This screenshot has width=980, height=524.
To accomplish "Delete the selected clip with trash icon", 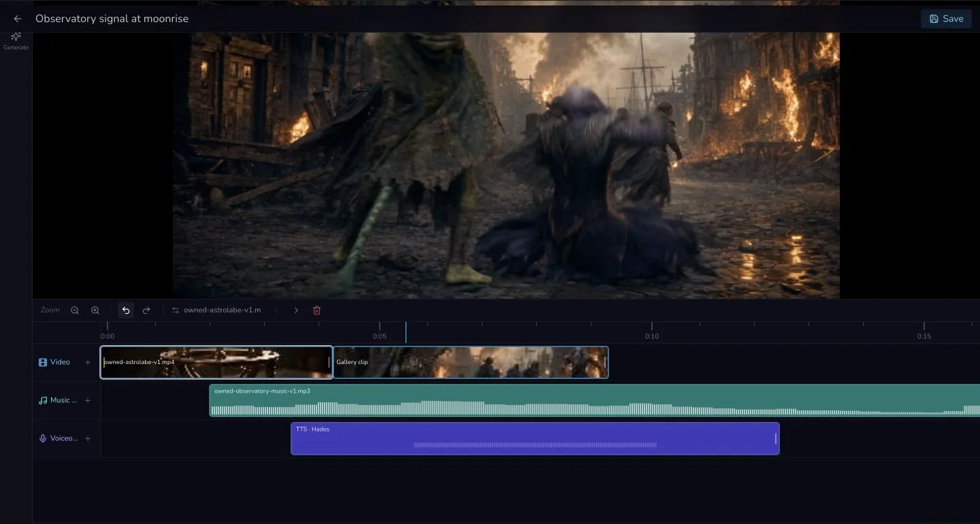I will pos(316,310).
